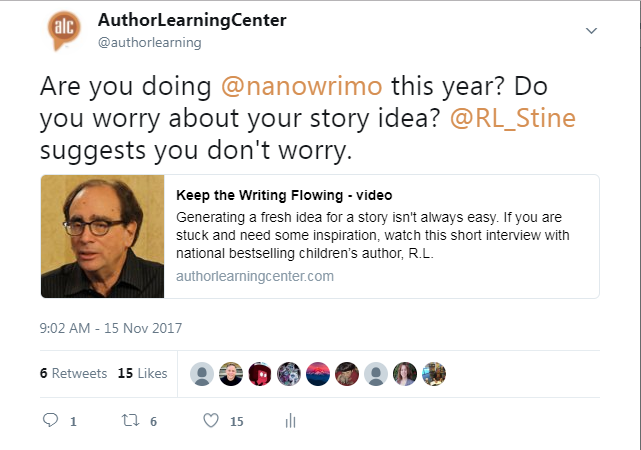This screenshot has width=641, height=450.
Task: View the 6 Retweets list
Action: 73,373
